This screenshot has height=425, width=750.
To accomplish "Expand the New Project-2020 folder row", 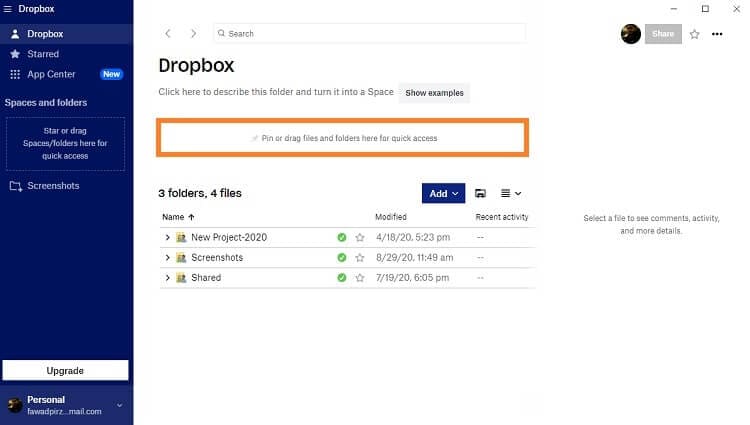I will pyautogui.click(x=167, y=237).
